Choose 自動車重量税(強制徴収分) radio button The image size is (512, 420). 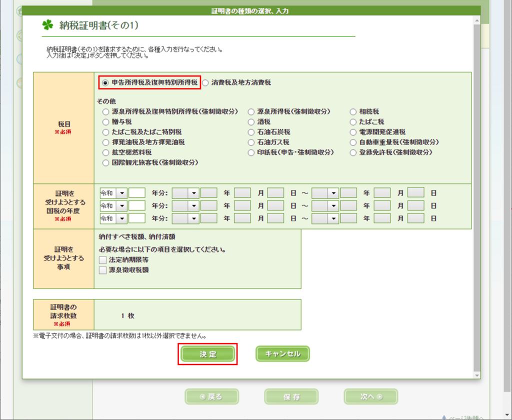point(353,142)
